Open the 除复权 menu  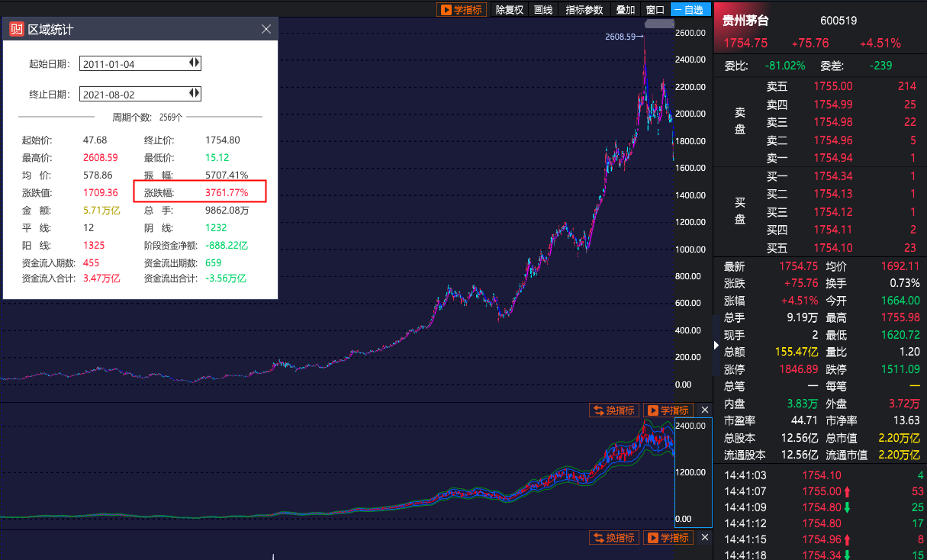point(509,9)
